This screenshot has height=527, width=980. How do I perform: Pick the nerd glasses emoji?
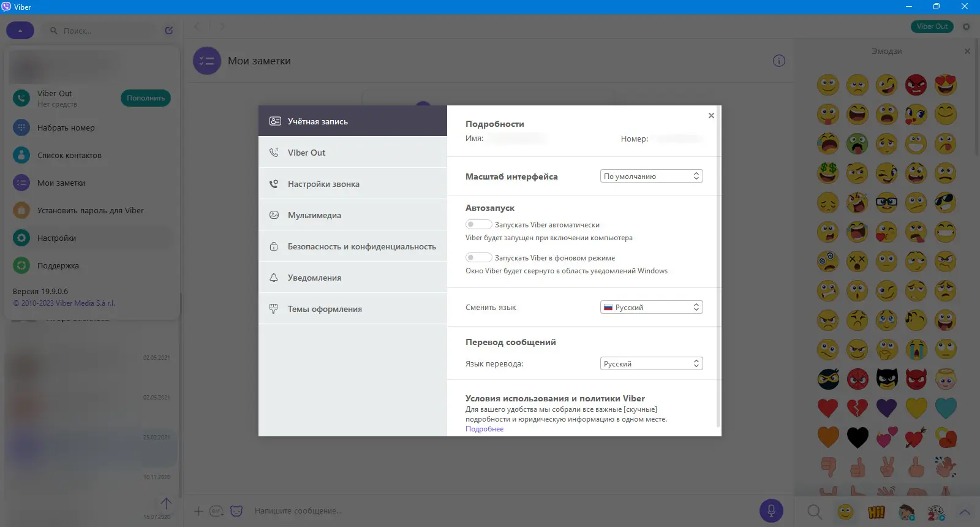[x=886, y=202]
